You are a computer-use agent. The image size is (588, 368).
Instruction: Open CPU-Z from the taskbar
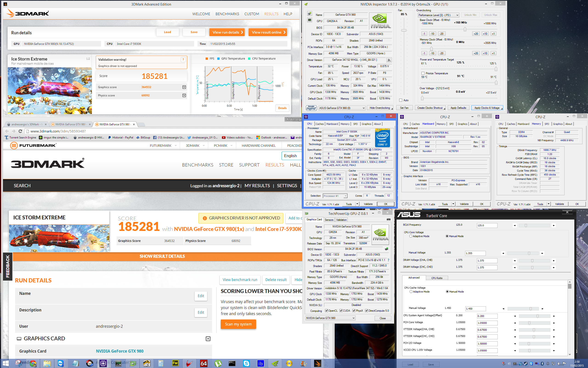(103, 363)
